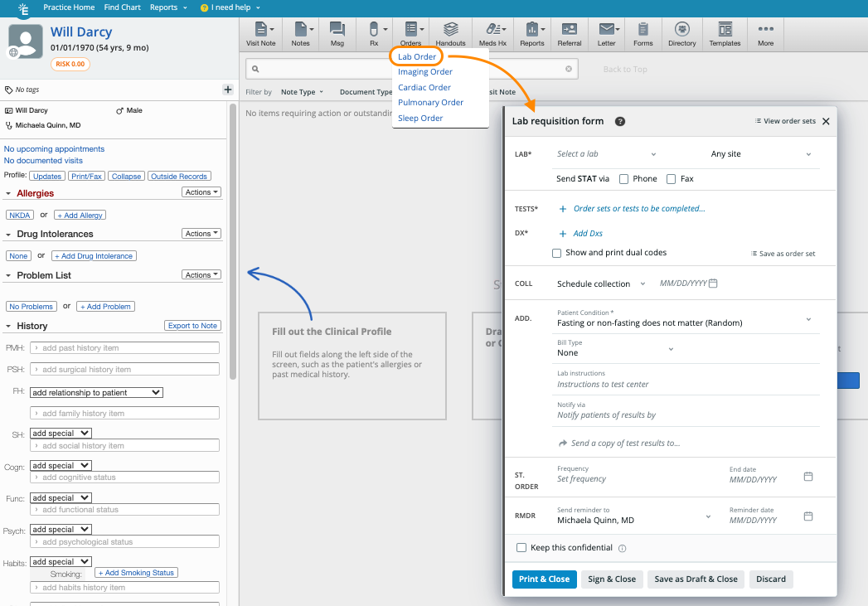The image size is (868, 606).
Task: Collapse the History section triangle
Action: click(8, 327)
